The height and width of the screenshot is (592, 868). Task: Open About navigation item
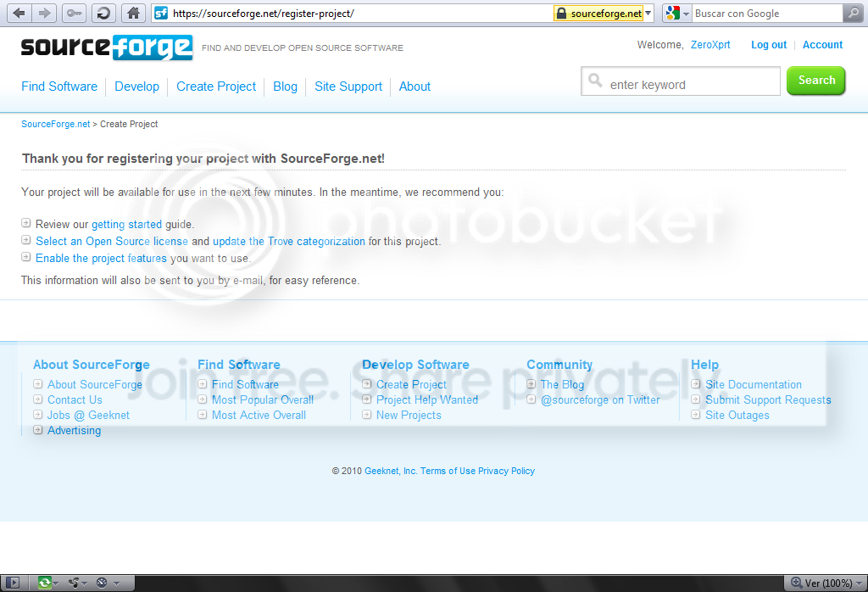coord(415,87)
